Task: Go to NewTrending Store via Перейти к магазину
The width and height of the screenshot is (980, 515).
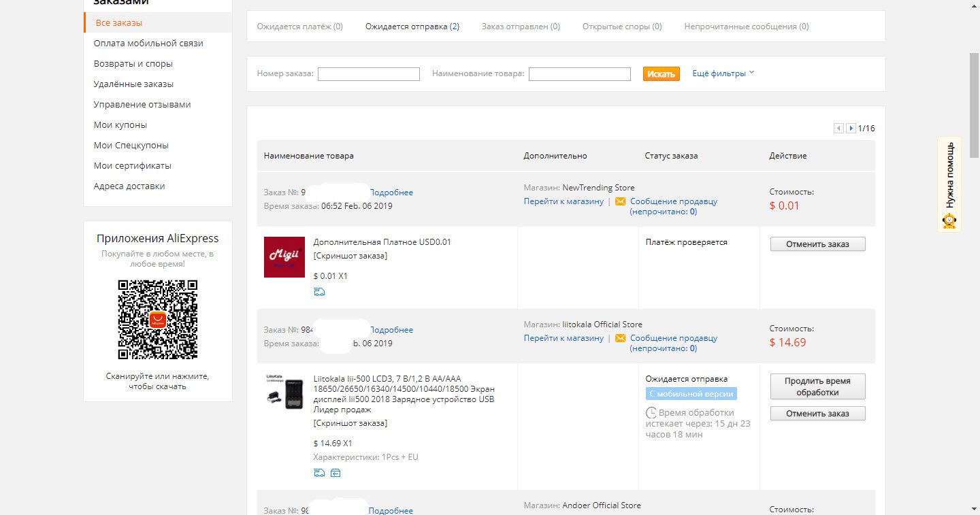Action: pyautogui.click(x=563, y=201)
